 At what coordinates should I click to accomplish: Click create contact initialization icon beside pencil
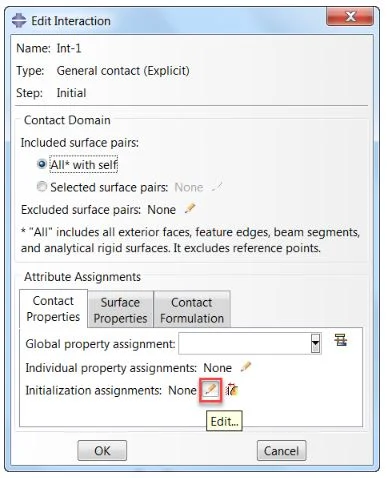(232, 390)
